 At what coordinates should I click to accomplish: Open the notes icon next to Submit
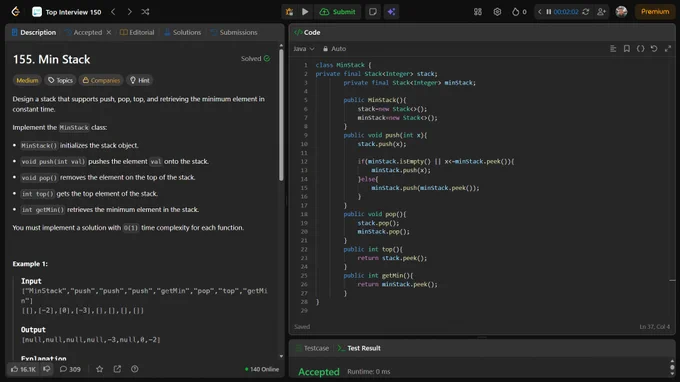tap(373, 12)
